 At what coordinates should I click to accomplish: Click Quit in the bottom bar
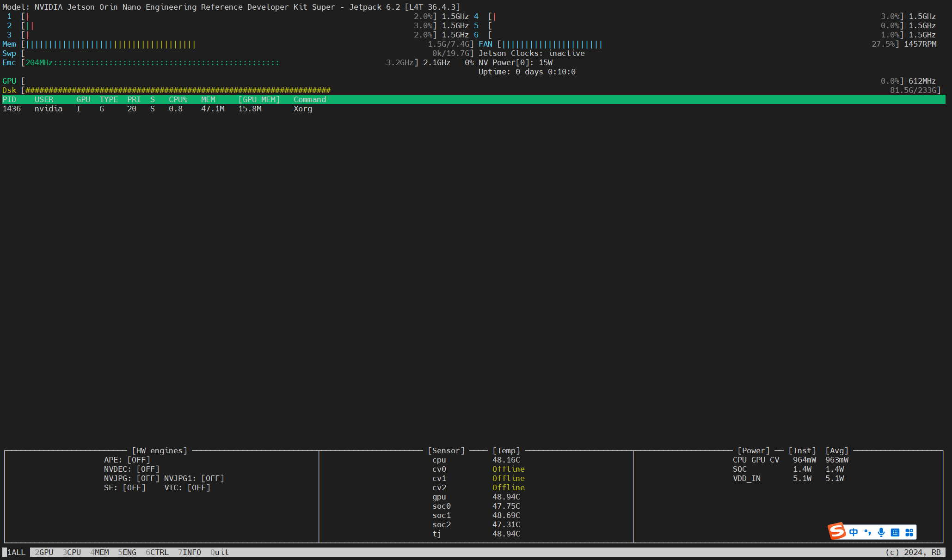tap(220, 552)
